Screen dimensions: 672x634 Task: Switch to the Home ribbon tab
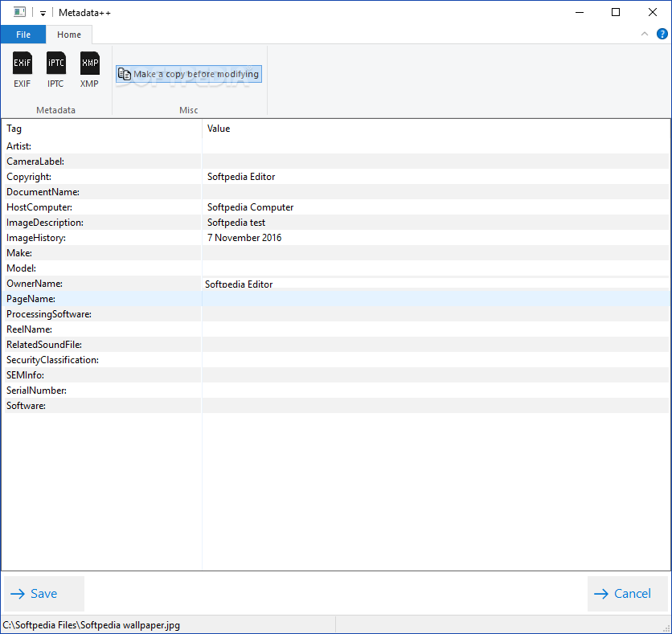pyautogui.click(x=69, y=35)
